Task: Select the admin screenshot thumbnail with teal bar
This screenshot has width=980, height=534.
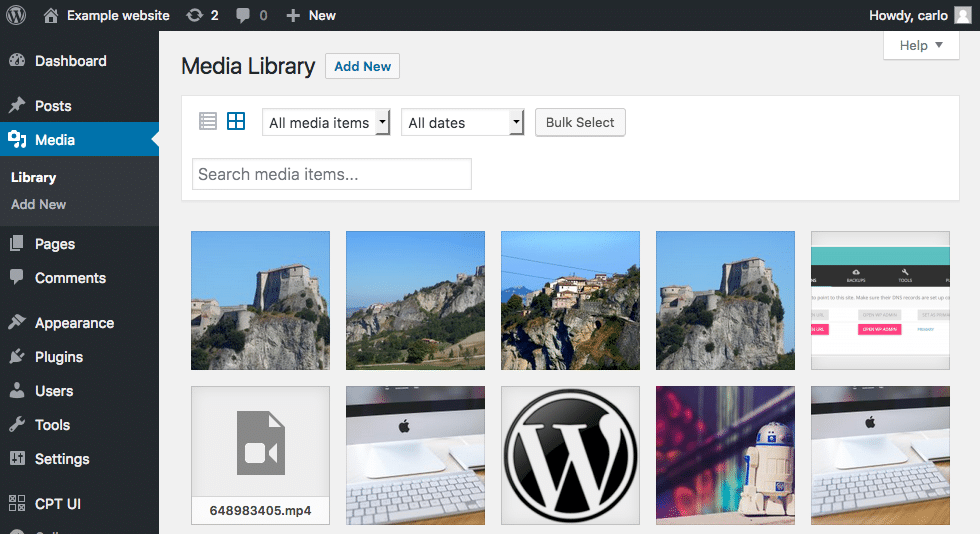Action: pyautogui.click(x=881, y=300)
